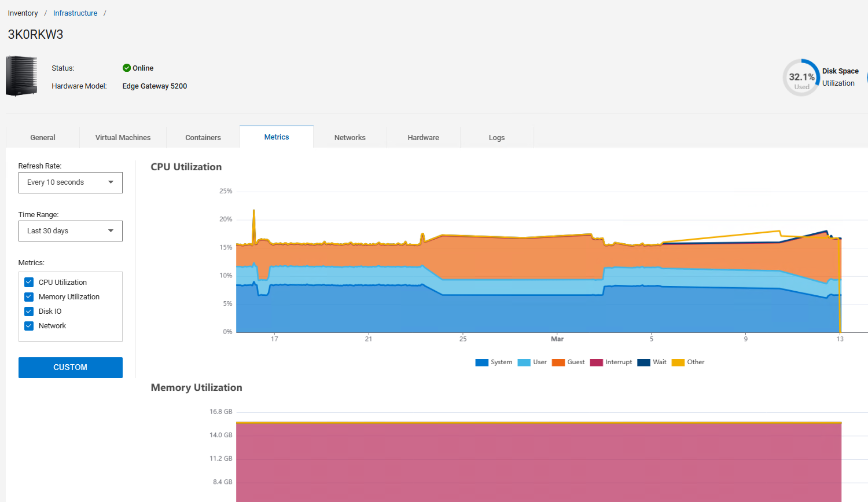The image size is (868, 502).
Task: Click the System legend color swatch
Action: [x=481, y=362]
